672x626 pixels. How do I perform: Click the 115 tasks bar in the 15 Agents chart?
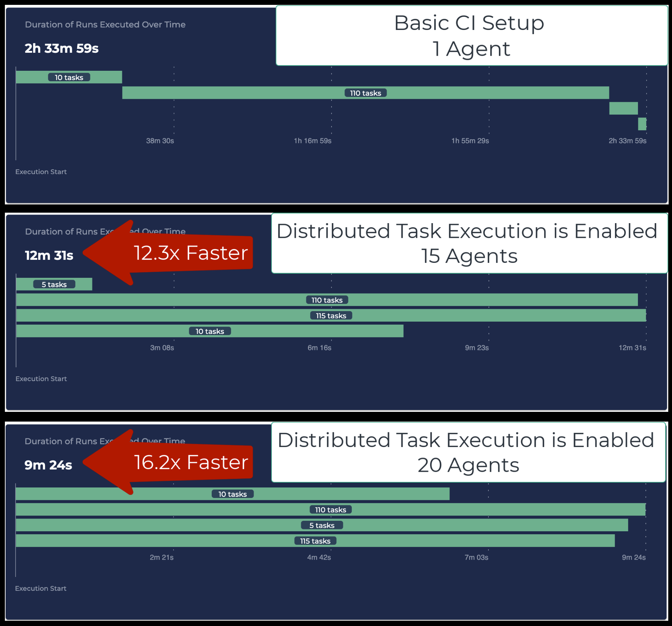331,316
